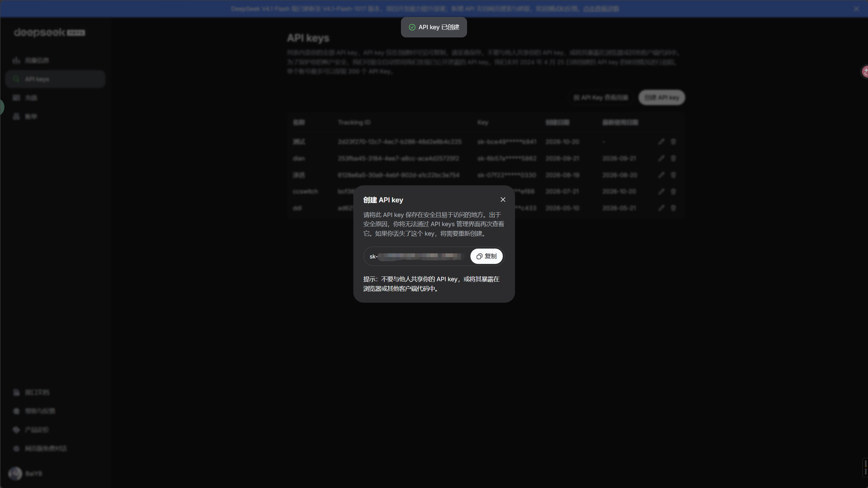868x488 pixels.
Task: Click the API key 已创建 toast notification
Action: click(x=434, y=27)
